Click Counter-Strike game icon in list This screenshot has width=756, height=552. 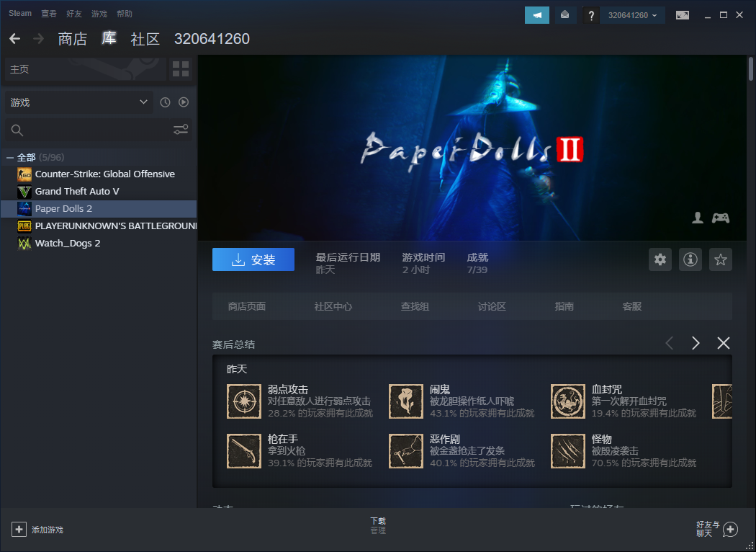[24, 174]
